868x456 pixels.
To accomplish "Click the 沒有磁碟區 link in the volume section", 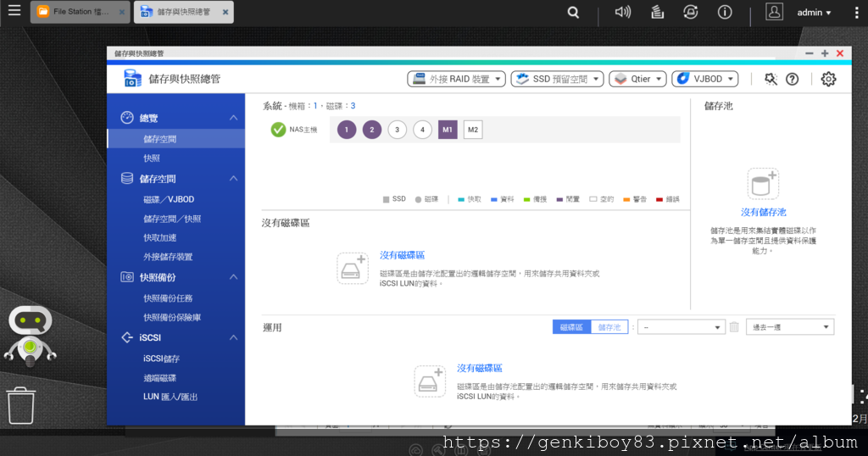I will [402, 255].
